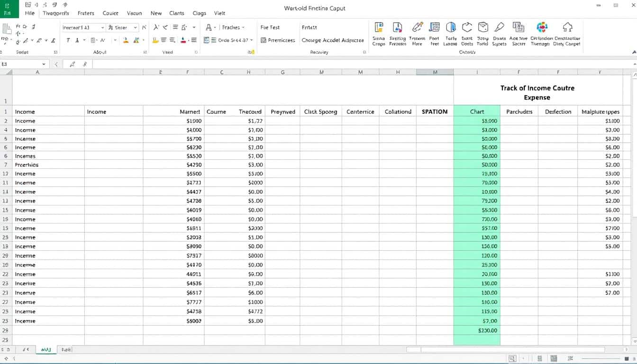Click the SPATION header cell
Viewport: 637px width, 364px height.
click(435, 112)
